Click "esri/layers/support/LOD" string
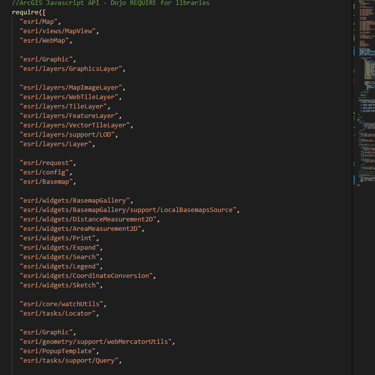Viewport: 375px width, 375px height. [x=67, y=135]
